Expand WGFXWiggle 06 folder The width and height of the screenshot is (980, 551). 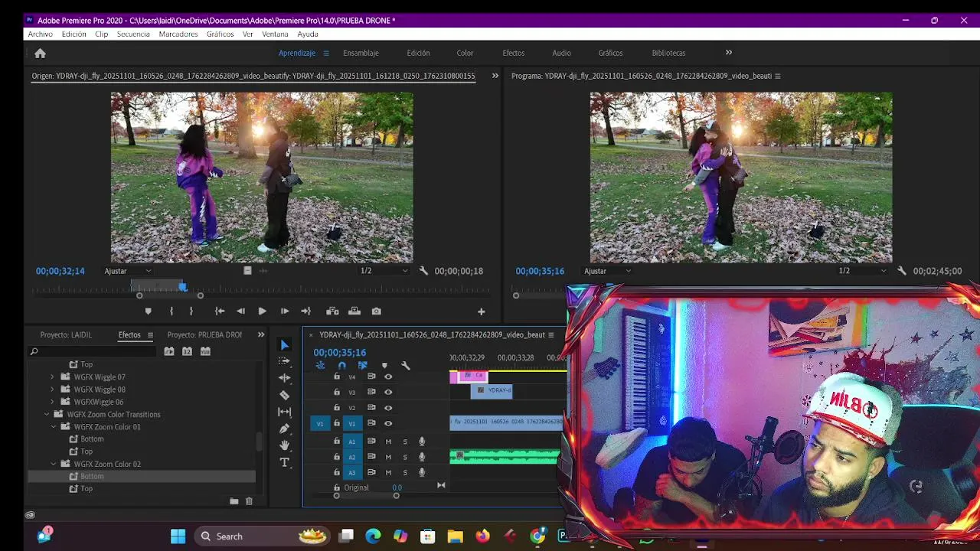click(x=53, y=402)
